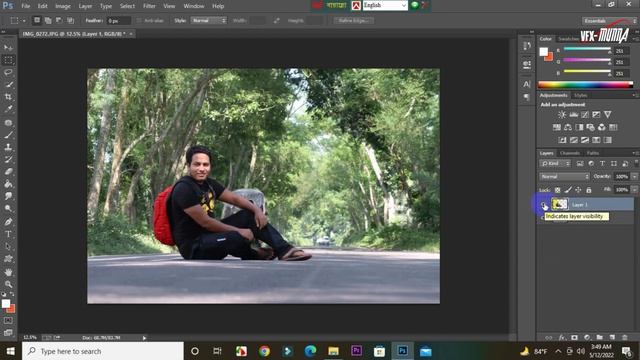Switch to the Styles tab
This screenshot has width=640, height=360.
[x=580, y=96]
